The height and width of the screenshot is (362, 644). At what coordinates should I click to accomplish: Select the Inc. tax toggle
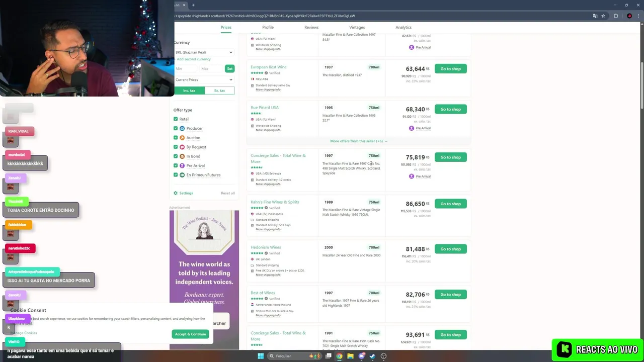point(189,90)
